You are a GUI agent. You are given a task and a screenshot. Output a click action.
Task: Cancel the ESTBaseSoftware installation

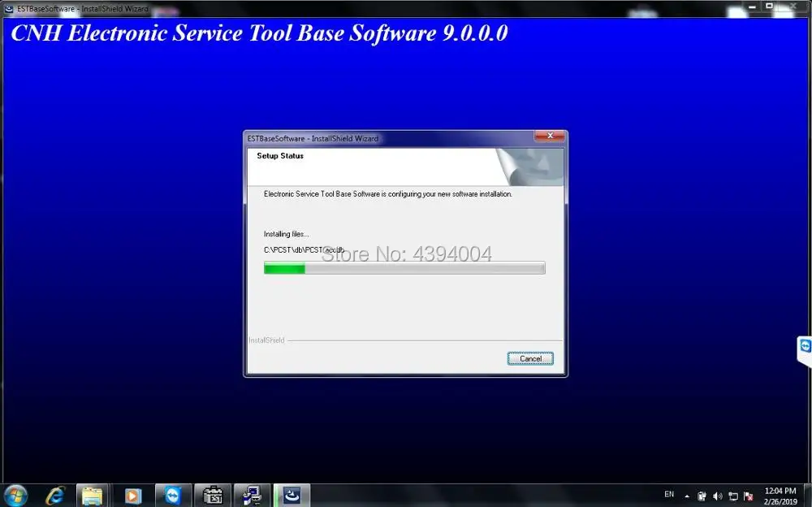[529, 358]
